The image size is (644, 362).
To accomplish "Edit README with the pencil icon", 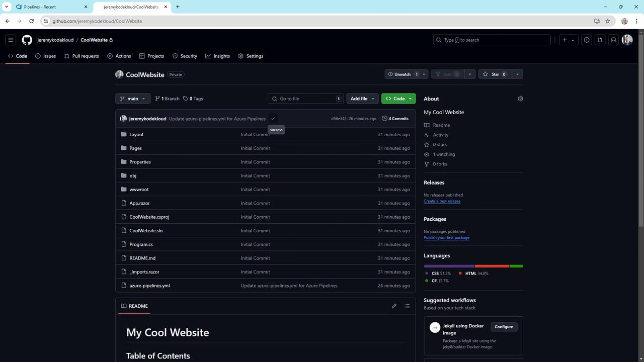I will click(x=394, y=306).
